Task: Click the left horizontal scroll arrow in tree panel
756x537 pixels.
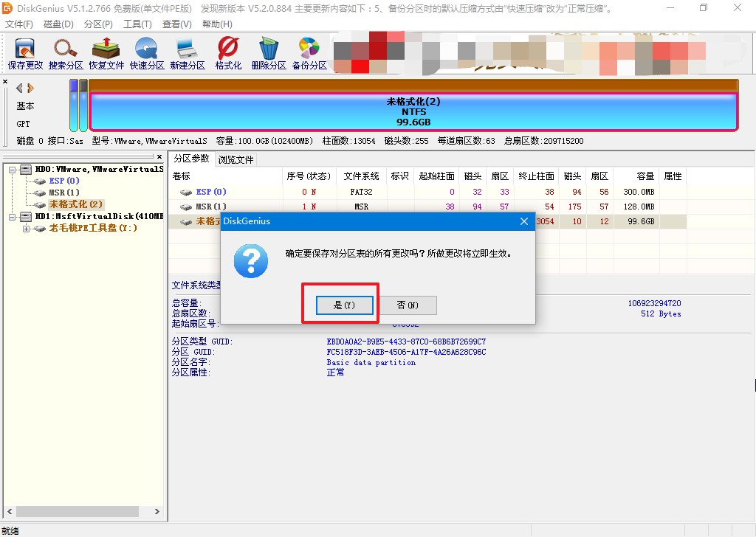Action: coord(9,511)
